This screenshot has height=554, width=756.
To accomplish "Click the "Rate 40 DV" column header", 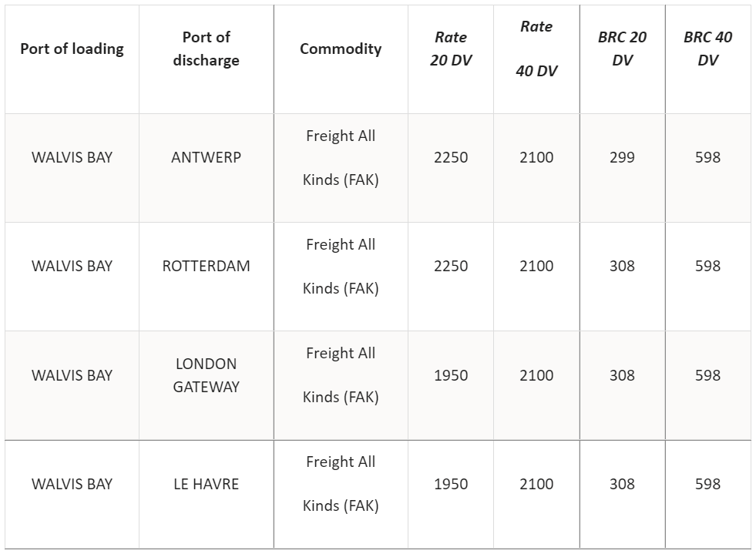I will point(536,49).
